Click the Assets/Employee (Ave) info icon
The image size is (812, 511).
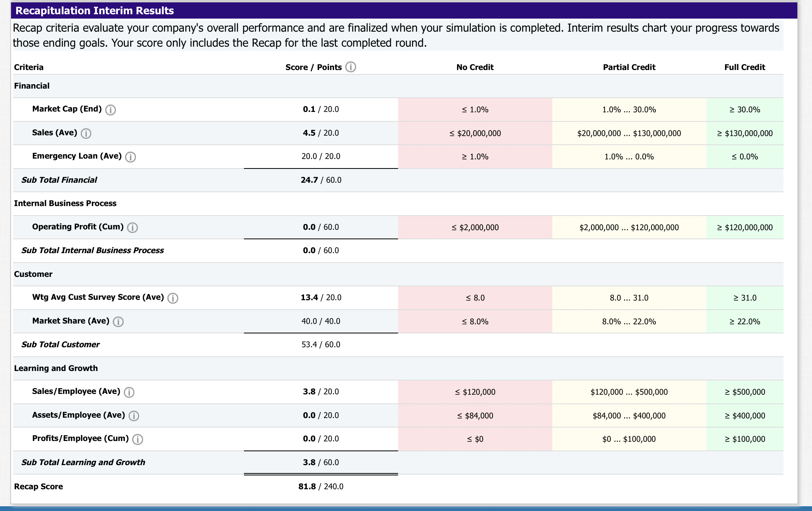[x=134, y=416]
